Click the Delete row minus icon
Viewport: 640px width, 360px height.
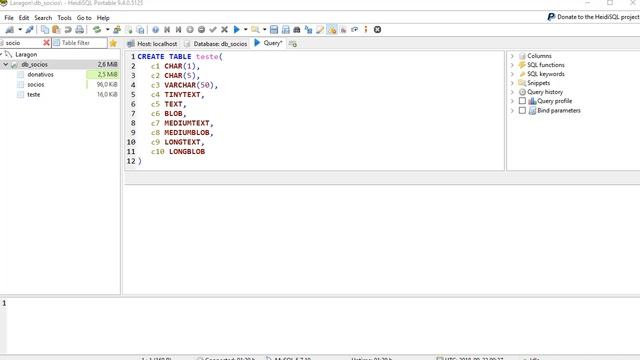pos(201,30)
